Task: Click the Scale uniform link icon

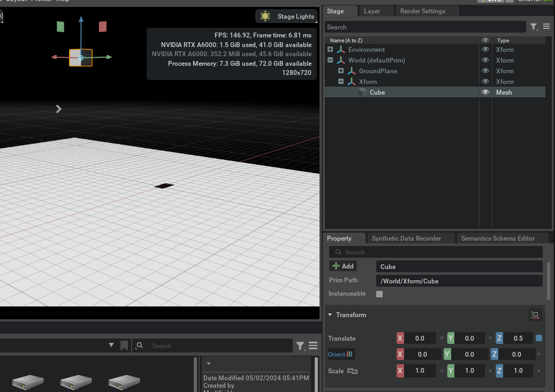Action: click(x=352, y=371)
